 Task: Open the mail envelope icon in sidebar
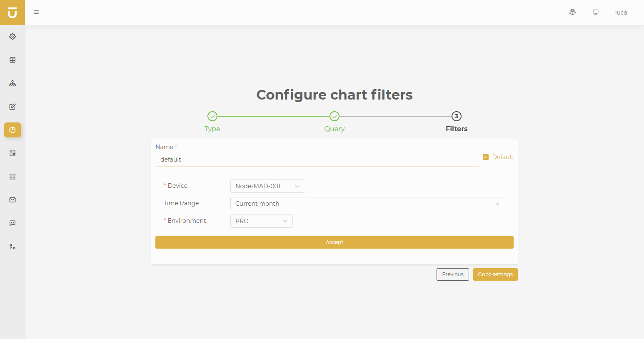pos(12,200)
